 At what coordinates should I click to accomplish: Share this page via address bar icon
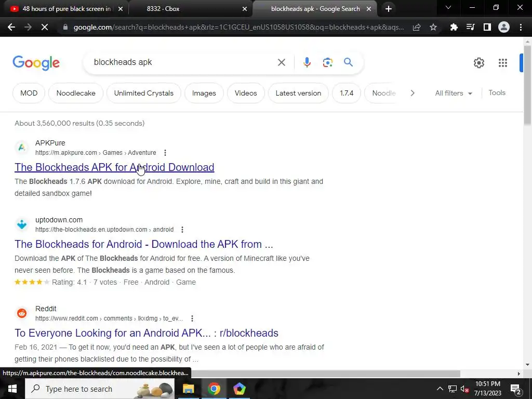pyautogui.click(x=417, y=27)
